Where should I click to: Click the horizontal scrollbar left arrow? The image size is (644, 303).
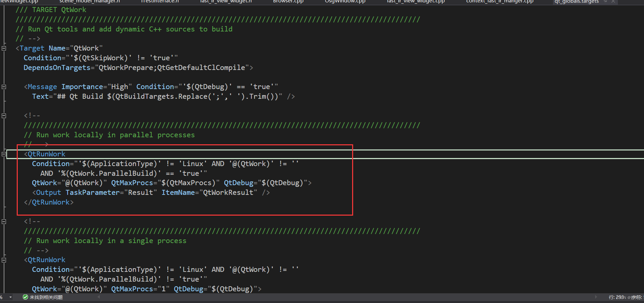click(x=99, y=297)
